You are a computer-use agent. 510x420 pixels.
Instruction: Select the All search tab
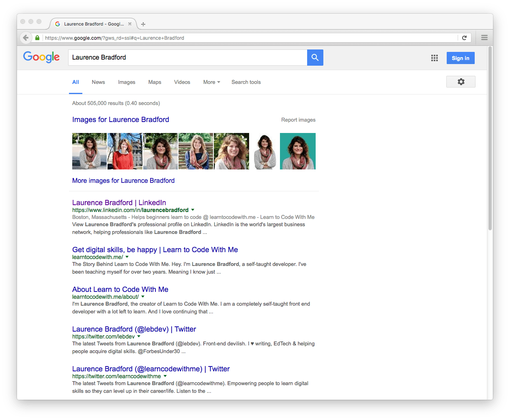(75, 82)
